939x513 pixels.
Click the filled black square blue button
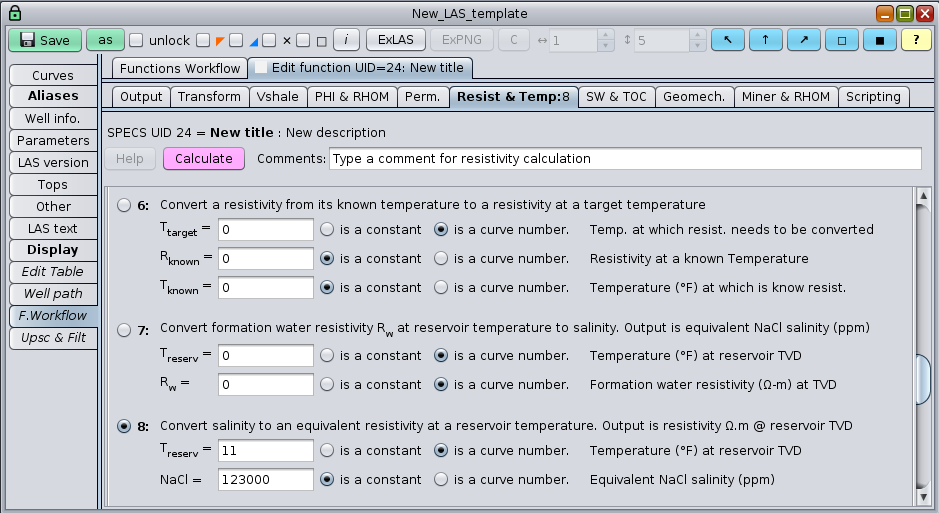coord(880,40)
